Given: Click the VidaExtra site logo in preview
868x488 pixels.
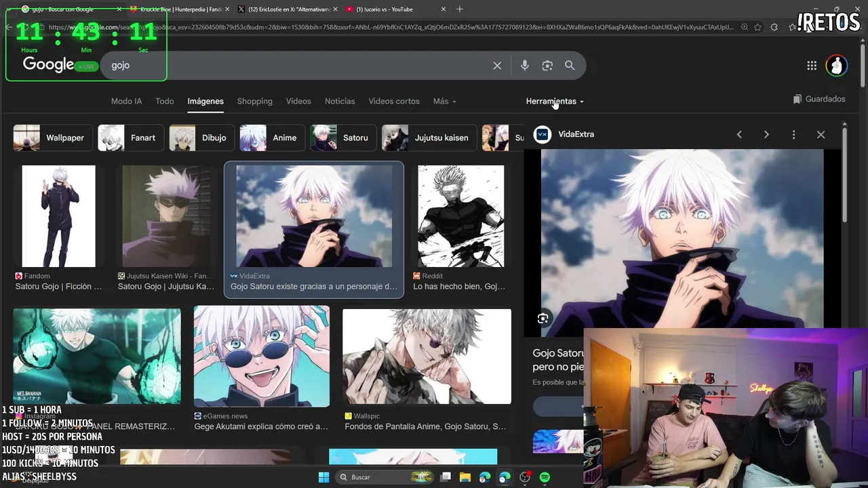Looking at the screenshot, I should [542, 134].
